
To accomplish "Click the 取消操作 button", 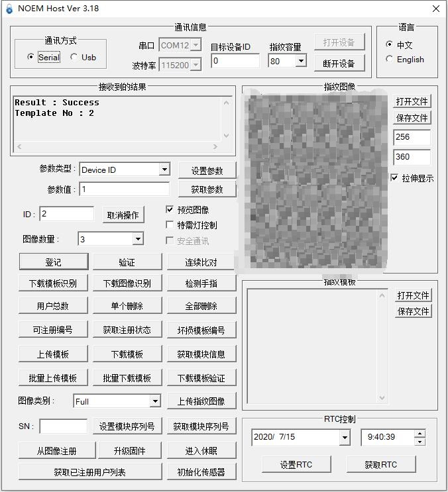I will pyautogui.click(x=123, y=215).
